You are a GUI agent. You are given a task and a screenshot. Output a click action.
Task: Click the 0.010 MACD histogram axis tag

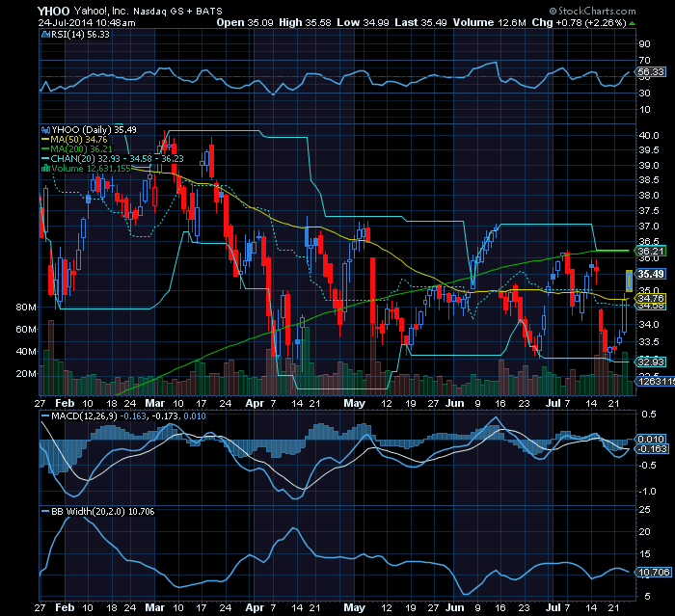click(x=651, y=439)
